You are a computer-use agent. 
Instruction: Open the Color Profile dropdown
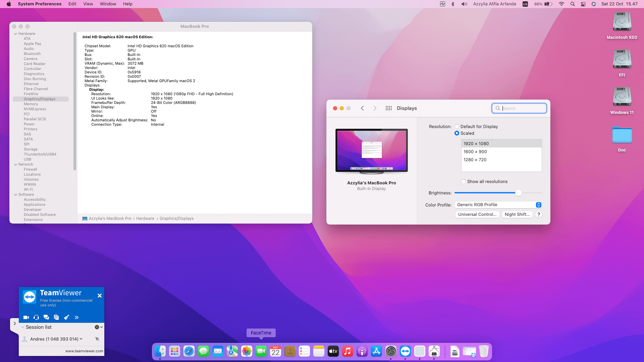click(498, 205)
